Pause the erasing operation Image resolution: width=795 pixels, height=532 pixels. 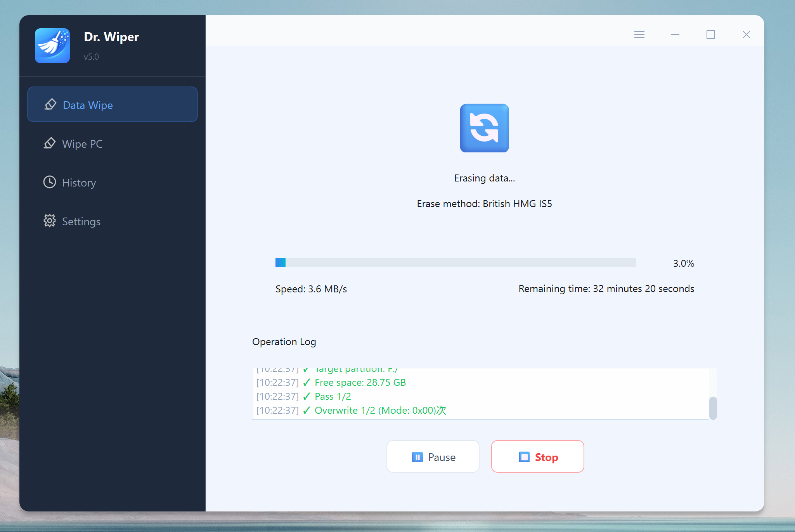pos(433,456)
